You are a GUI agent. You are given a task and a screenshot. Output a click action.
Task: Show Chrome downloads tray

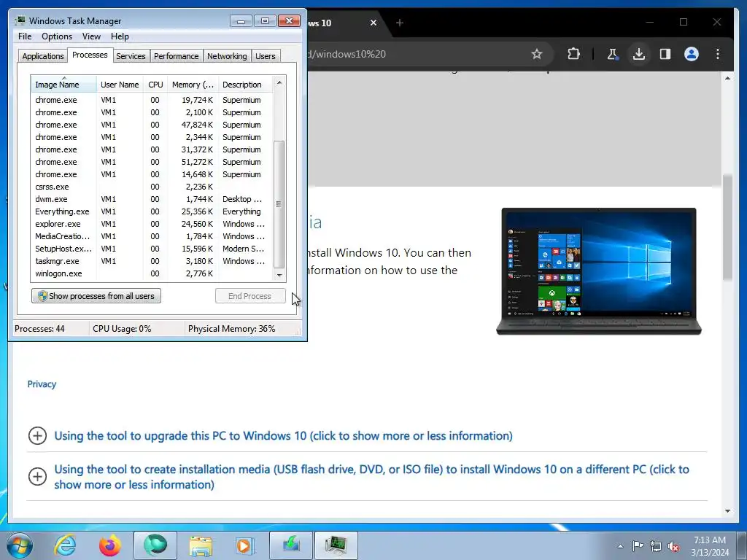coord(639,54)
